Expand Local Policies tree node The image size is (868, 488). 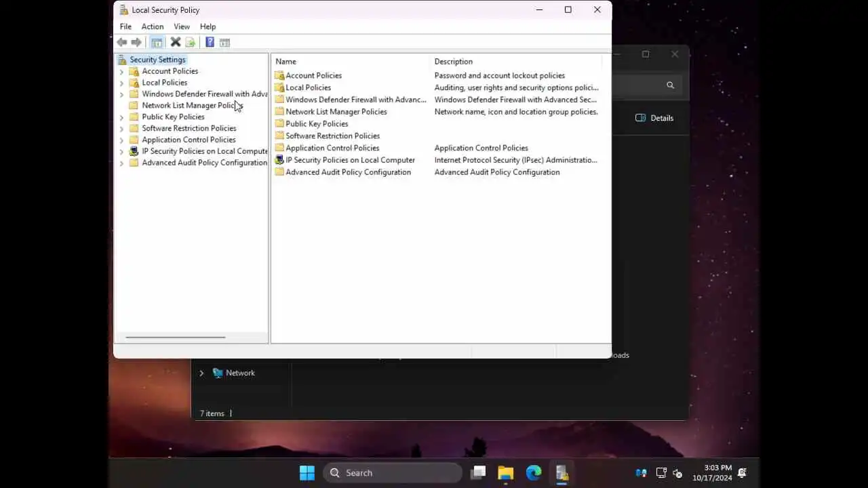[x=121, y=83]
